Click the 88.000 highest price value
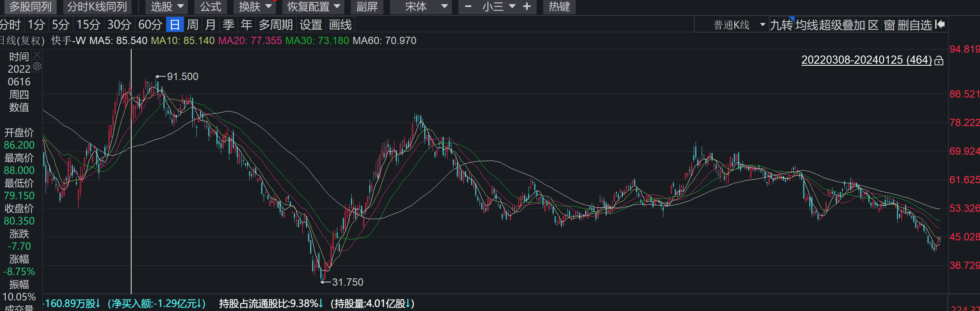 coord(19,170)
